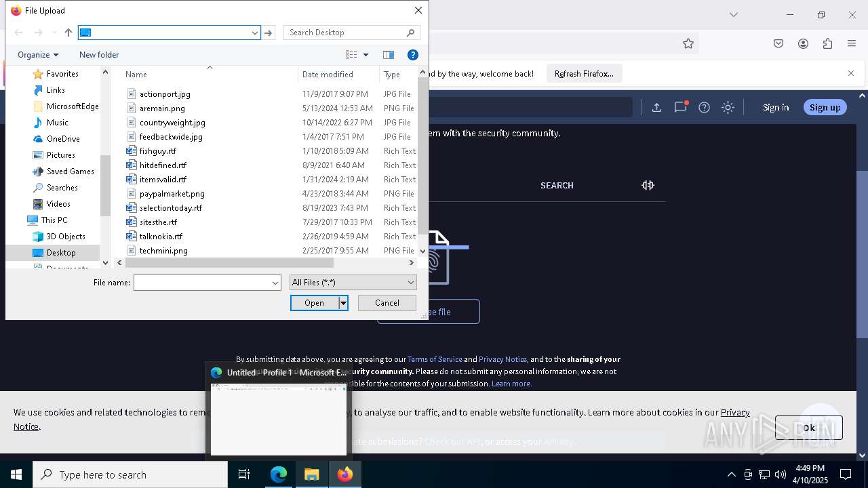Click the Search Desktop input field
The height and width of the screenshot is (488, 868).
point(346,33)
